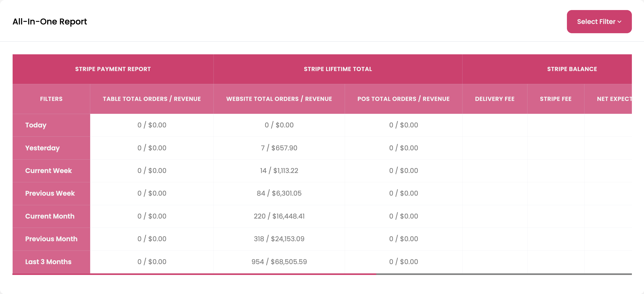Select the Today filter row
The width and height of the screenshot is (644, 294).
click(51, 125)
